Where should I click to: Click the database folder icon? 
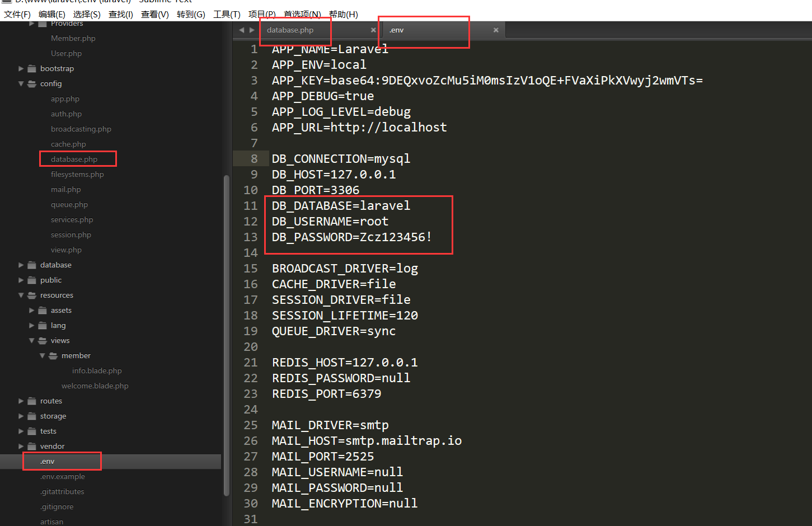click(x=32, y=265)
